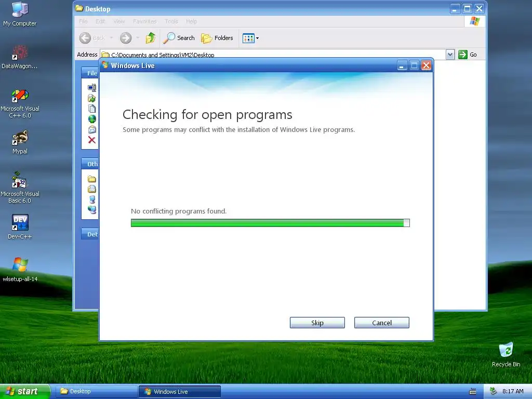
Task: Expand the Forward history dropdown arrow
Action: click(x=138, y=38)
